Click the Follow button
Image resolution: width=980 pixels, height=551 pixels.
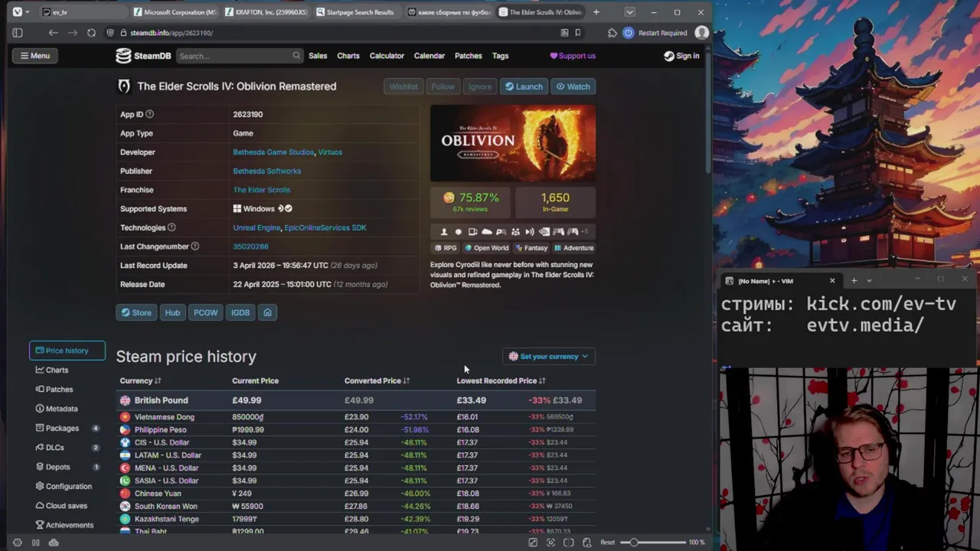443,86
